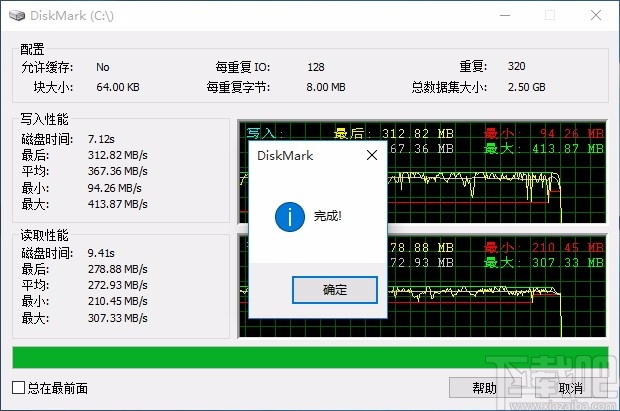Click write maximum value 413.87 MB/s
Image resolution: width=620 pixels, height=411 pixels.
pyautogui.click(x=117, y=204)
